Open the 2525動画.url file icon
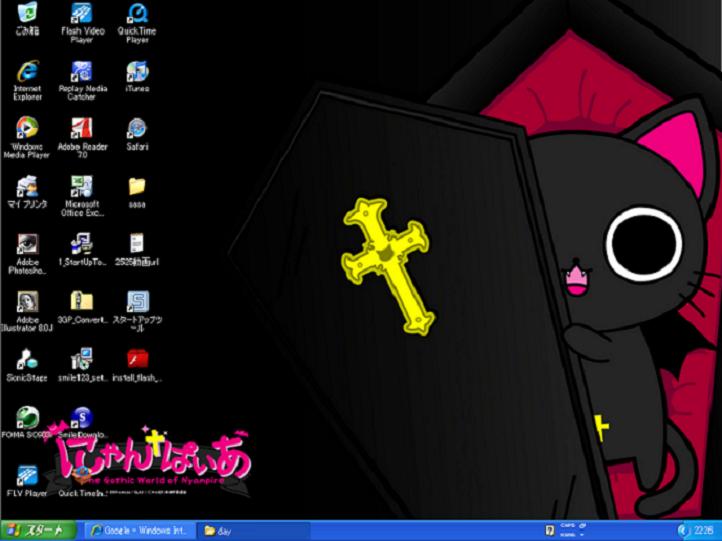Viewport: 722px width, 541px height. (137, 250)
